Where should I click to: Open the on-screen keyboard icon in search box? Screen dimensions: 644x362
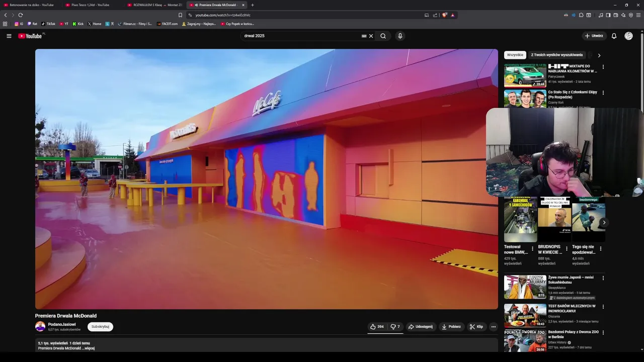364,36
